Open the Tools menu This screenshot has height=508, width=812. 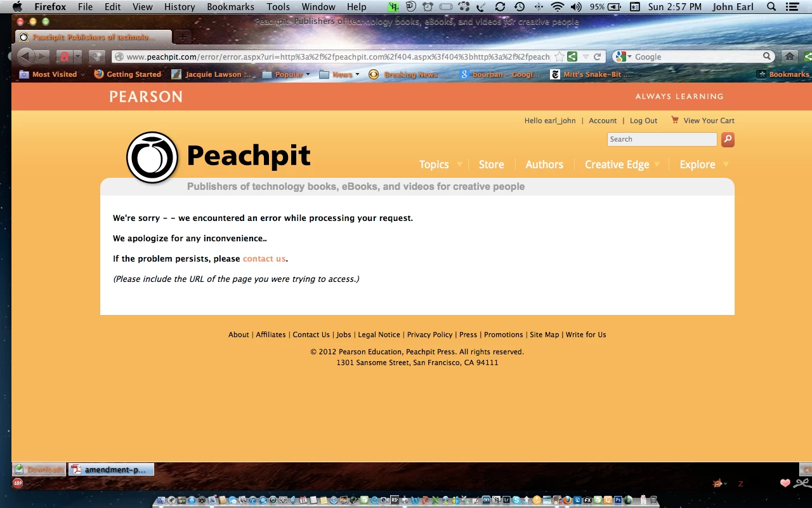point(278,7)
